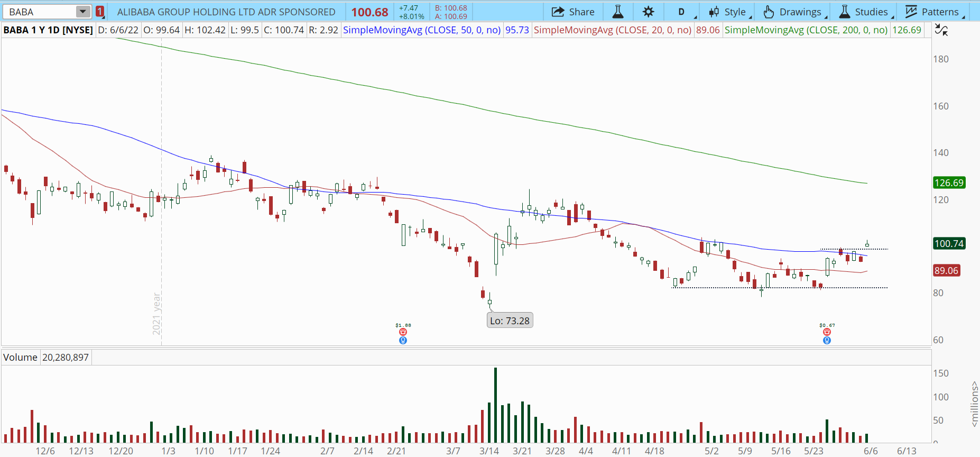Click the blue event icon near 2/21
This screenshot has width=980, height=457.
[403, 340]
